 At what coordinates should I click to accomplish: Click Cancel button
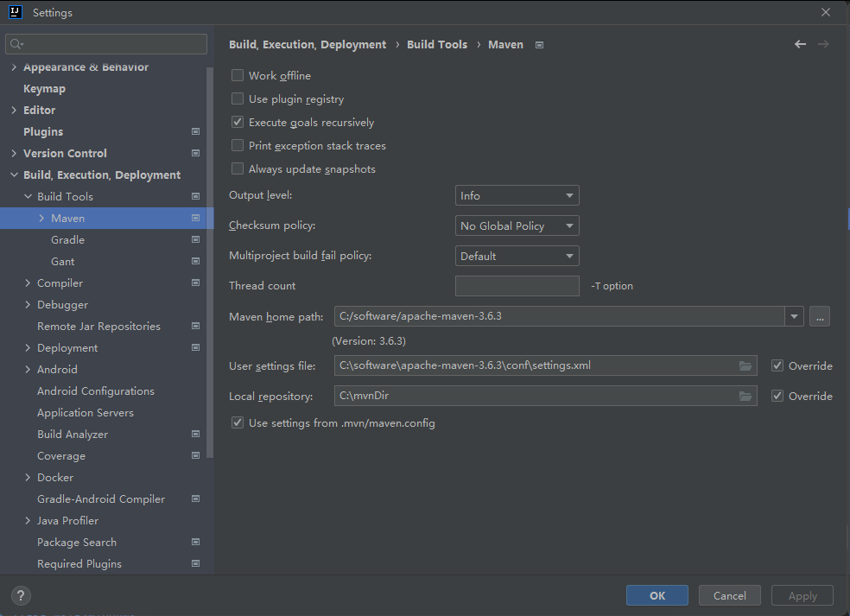tap(730, 595)
